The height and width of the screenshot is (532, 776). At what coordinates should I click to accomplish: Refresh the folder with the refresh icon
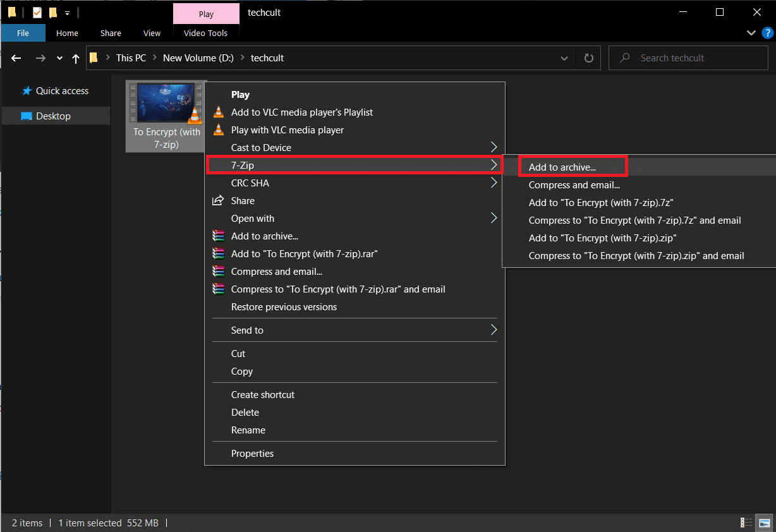pyautogui.click(x=588, y=57)
